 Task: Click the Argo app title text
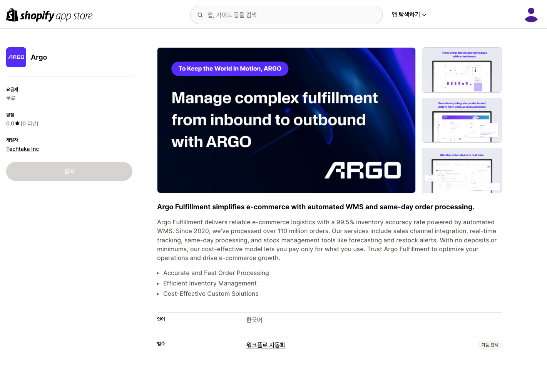coord(39,57)
